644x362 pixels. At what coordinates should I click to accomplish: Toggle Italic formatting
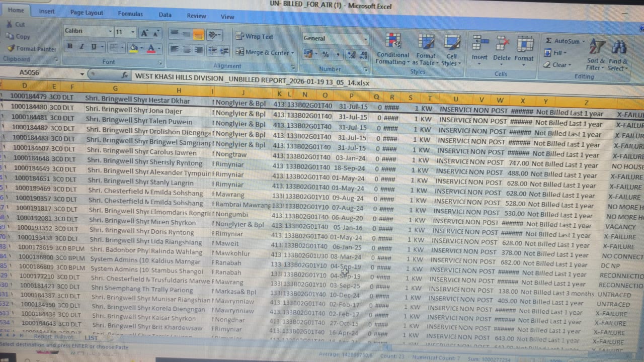(82, 47)
